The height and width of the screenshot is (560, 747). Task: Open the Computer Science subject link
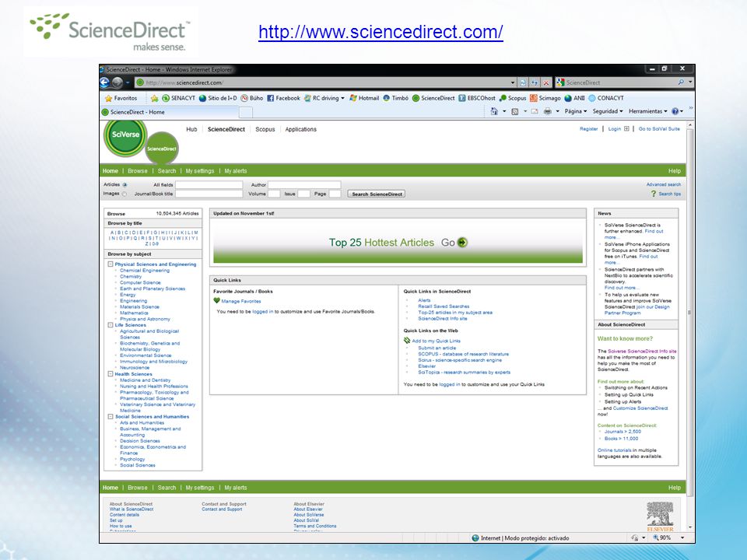click(x=140, y=282)
